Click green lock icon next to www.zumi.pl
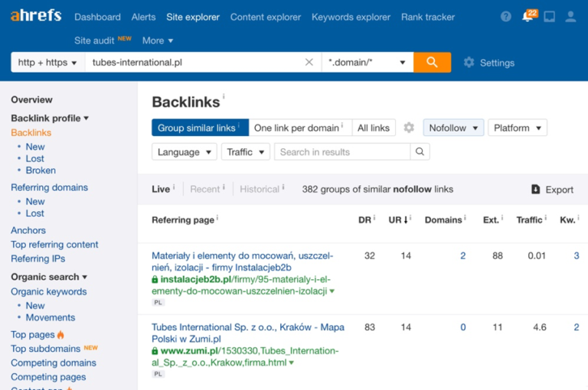This screenshot has height=390, width=588. (x=155, y=351)
